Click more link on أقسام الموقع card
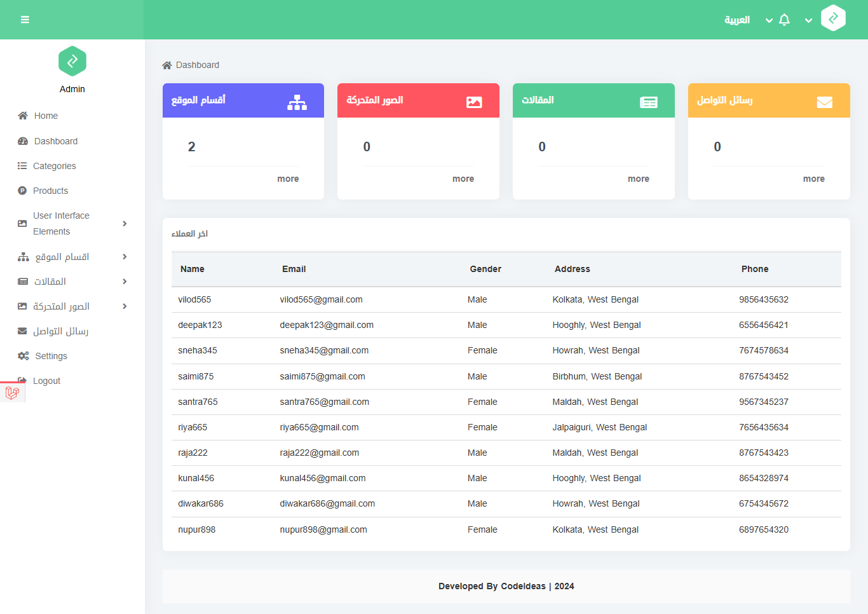868x614 pixels. (288, 179)
